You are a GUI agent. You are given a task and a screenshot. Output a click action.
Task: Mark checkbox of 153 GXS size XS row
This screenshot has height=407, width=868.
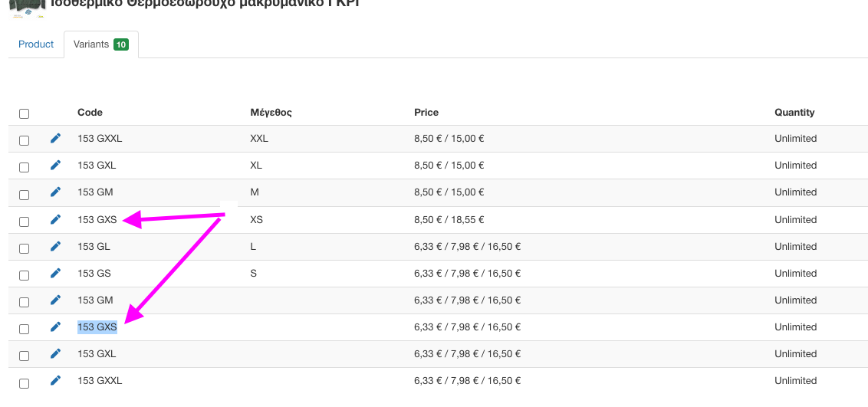(x=25, y=222)
